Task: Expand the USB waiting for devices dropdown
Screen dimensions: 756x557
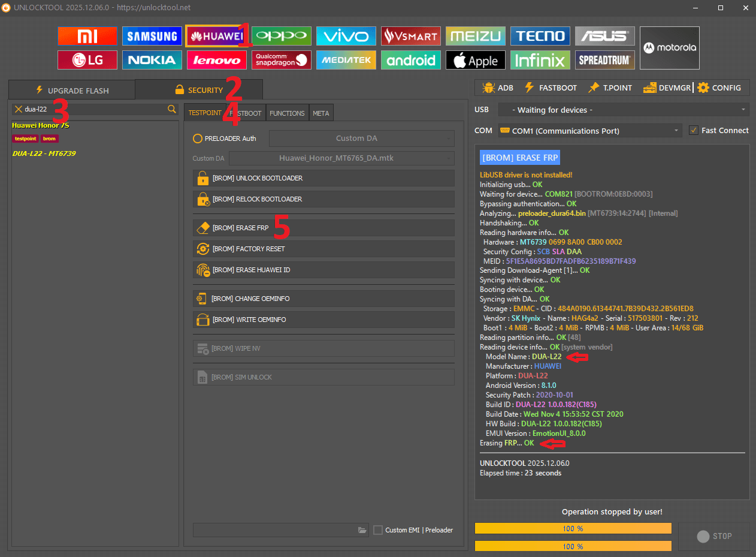Action: (622, 110)
